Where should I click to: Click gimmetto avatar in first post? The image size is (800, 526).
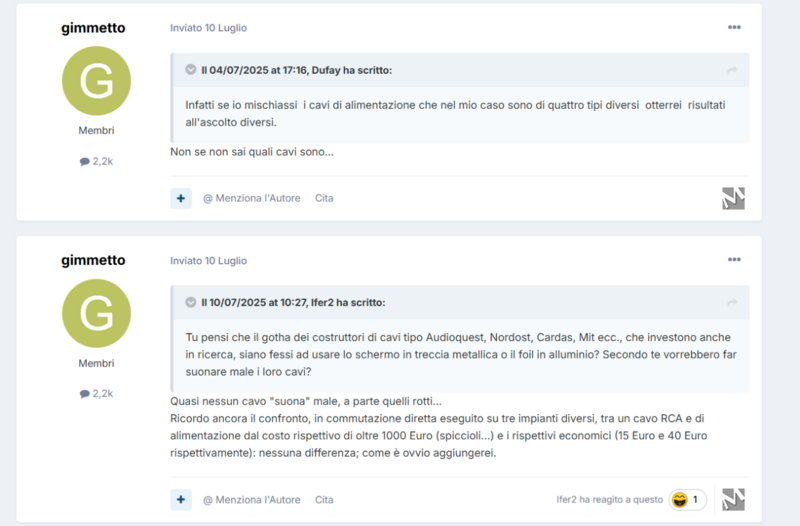click(x=96, y=80)
